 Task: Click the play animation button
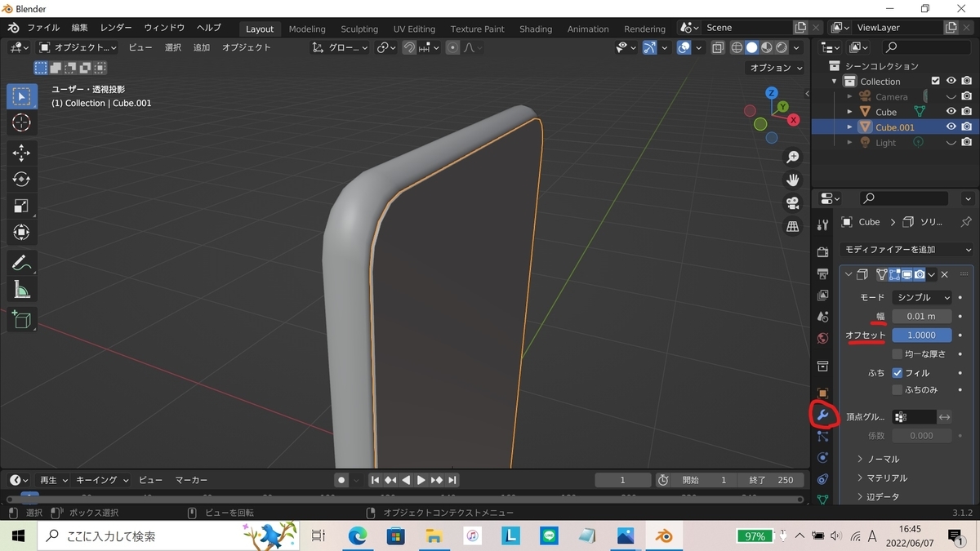[421, 480]
